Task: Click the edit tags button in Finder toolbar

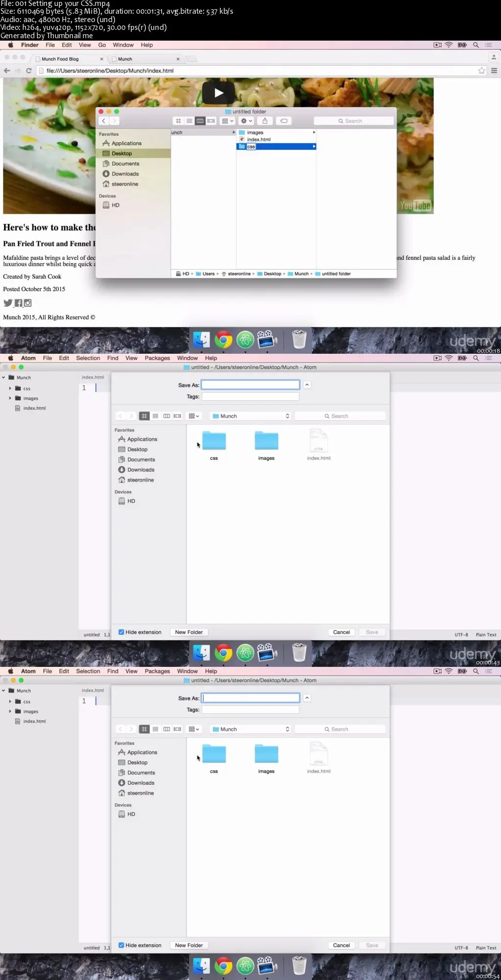Action: click(284, 121)
